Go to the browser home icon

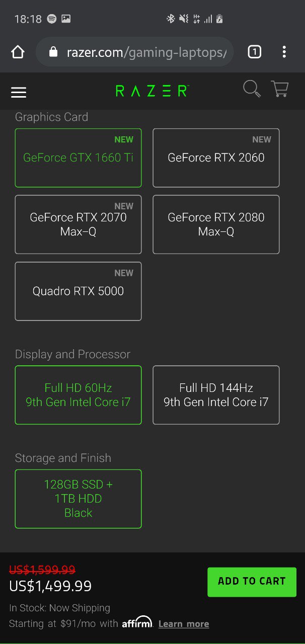coord(18,52)
